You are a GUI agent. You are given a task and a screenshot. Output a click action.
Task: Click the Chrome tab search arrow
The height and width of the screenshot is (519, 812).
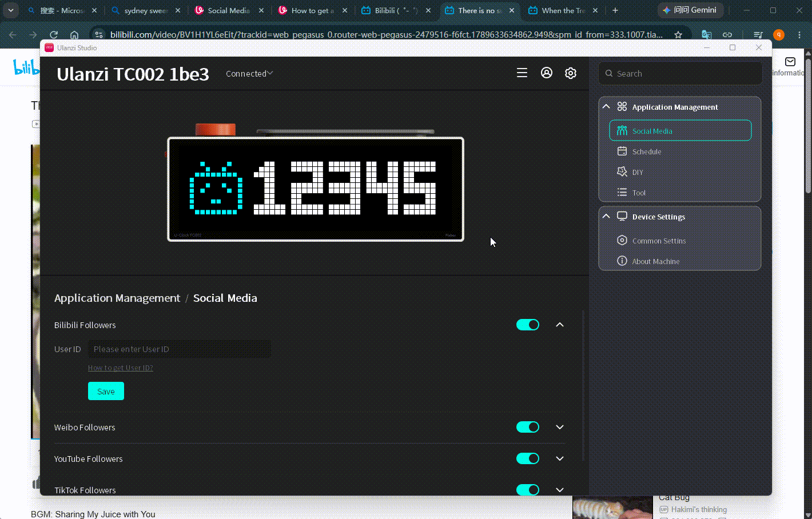coord(10,10)
